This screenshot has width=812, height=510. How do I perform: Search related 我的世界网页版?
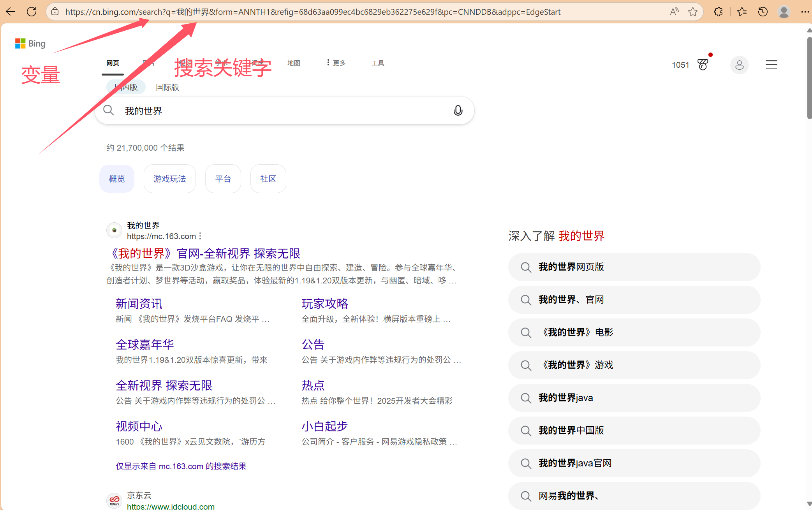pyautogui.click(x=634, y=267)
